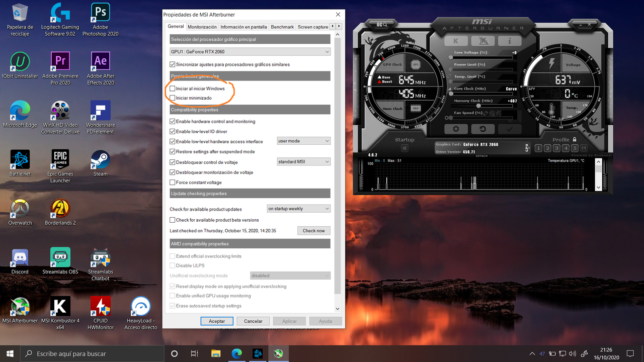Enable 'Force constant voltage' checkbox
Screen dimensions: 644x362
pos(173,183)
